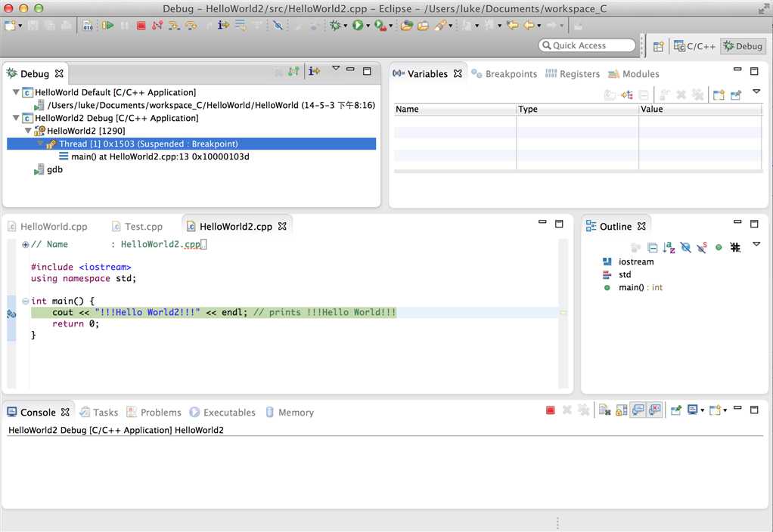Select main() stack frame at HelloWorld2.cpp:13
Image resolution: width=773 pixels, height=532 pixels.
point(154,156)
